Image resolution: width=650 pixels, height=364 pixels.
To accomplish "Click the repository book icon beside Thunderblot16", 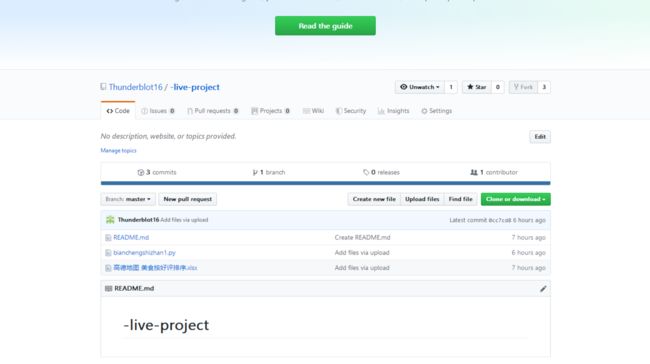I will [x=103, y=87].
